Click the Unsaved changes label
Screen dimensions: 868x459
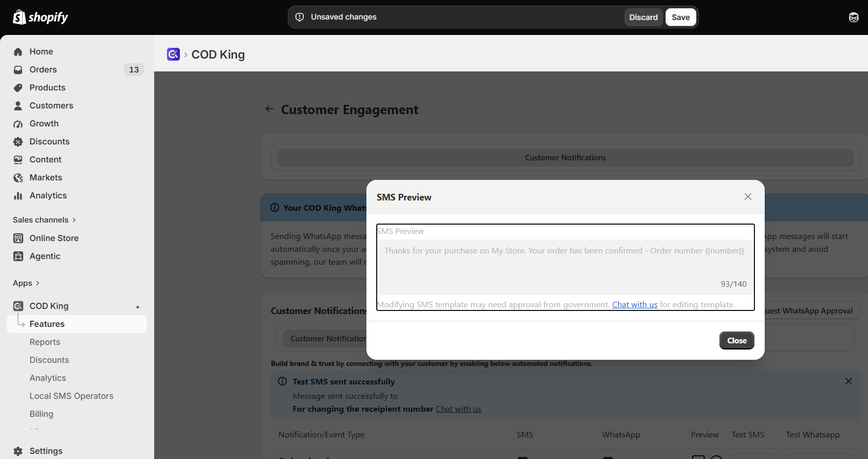click(343, 17)
